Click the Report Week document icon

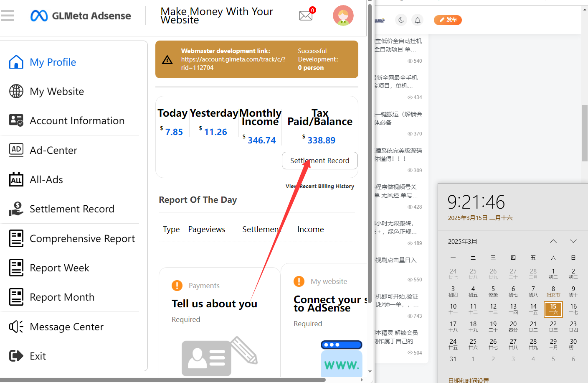[16, 268]
